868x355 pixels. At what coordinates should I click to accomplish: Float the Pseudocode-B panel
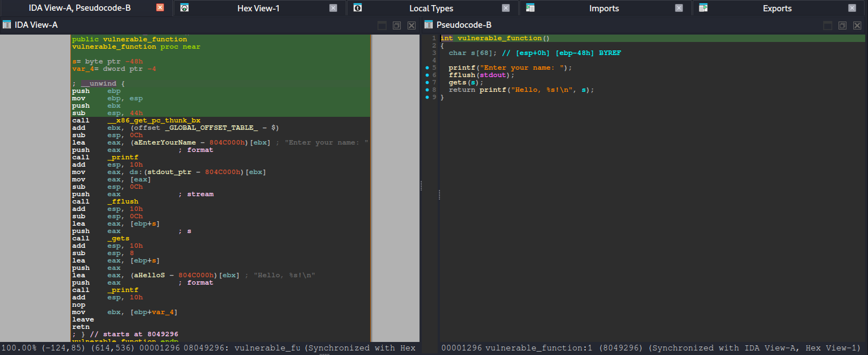(842, 26)
